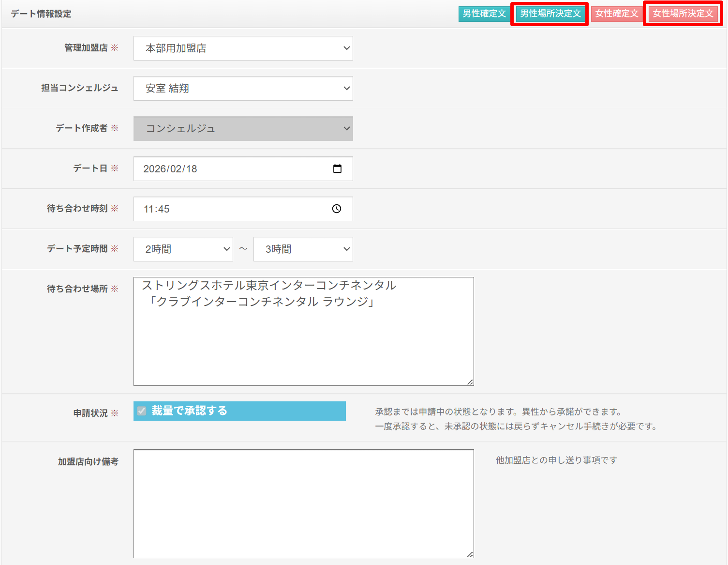Click the clock icon in meeting time field
The image size is (728, 565).
337,209
